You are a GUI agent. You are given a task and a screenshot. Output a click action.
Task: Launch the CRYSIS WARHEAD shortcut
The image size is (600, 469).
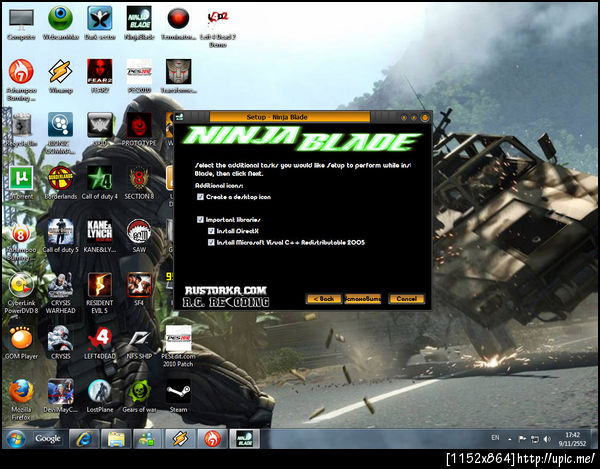60,293
